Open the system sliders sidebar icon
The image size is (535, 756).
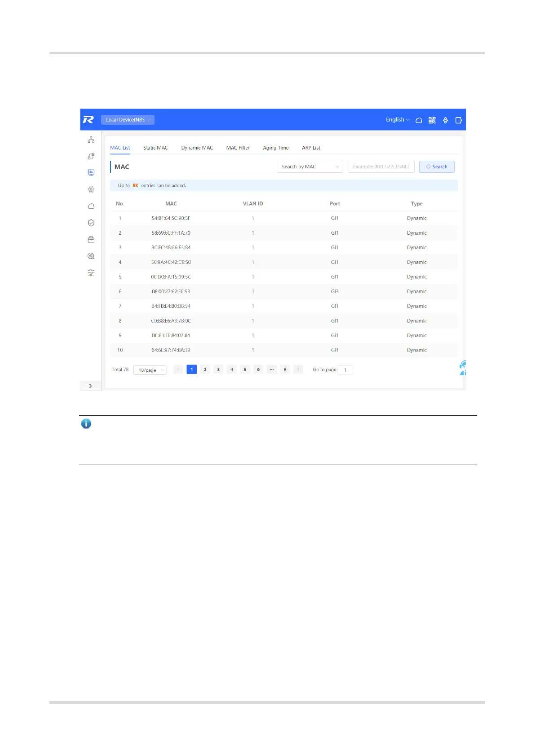click(x=91, y=273)
